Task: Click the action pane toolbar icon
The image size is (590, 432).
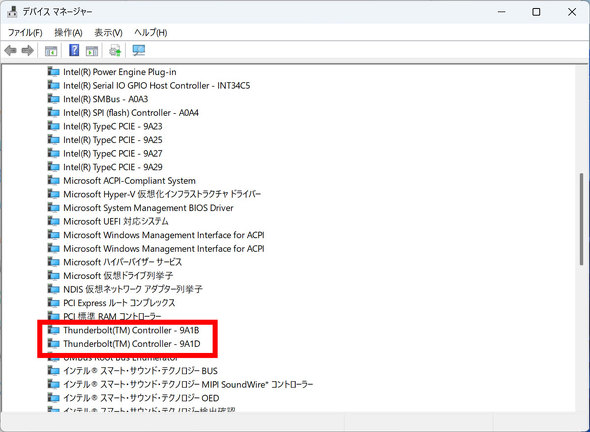Action: click(x=92, y=50)
